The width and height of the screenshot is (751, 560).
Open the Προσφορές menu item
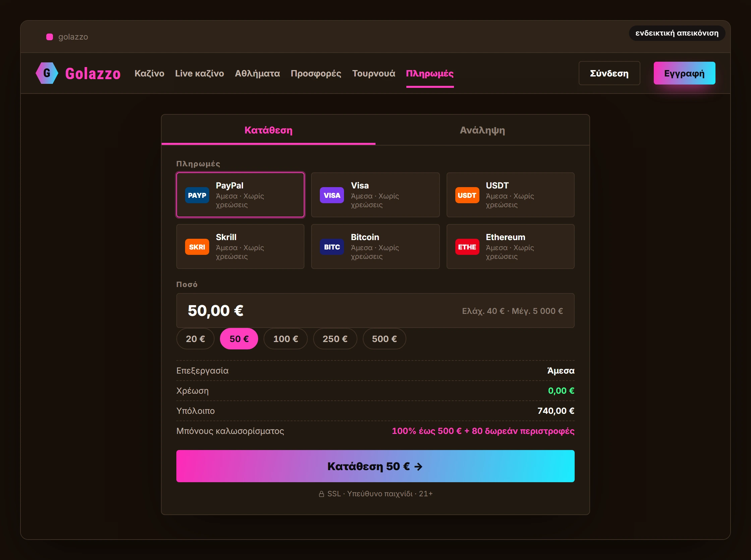tap(316, 73)
